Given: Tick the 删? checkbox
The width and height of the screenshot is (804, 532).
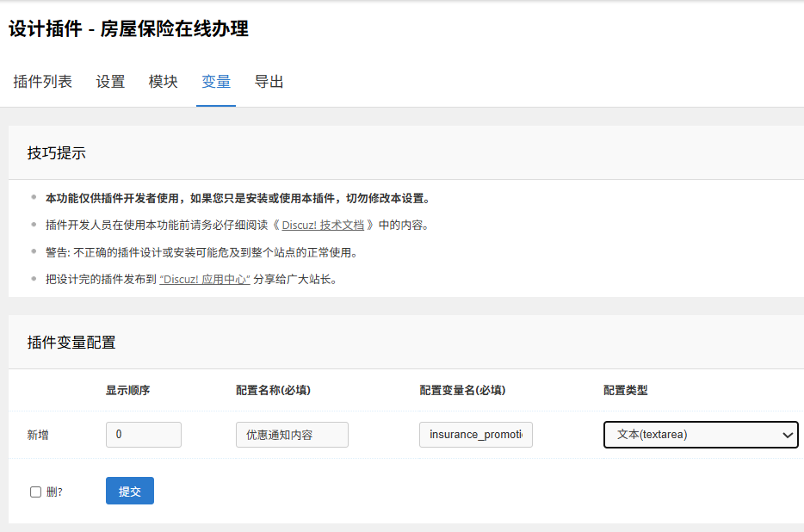Looking at the screenshot, I should 35,492.
